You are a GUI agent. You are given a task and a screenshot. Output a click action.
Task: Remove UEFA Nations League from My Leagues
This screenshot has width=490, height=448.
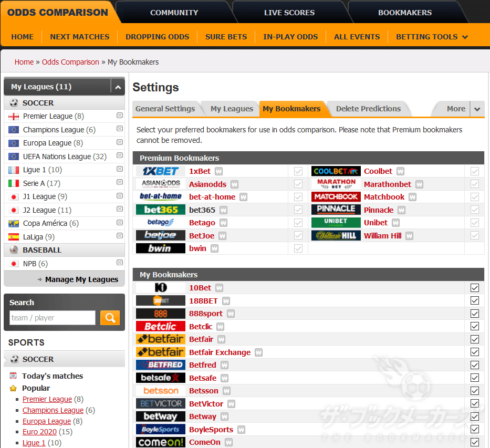(120, 155)
